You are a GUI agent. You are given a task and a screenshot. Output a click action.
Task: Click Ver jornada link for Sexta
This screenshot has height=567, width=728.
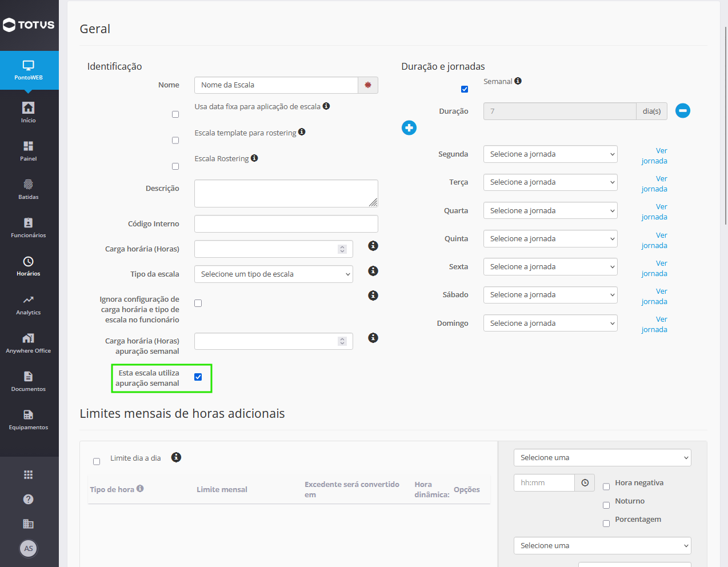654,269
